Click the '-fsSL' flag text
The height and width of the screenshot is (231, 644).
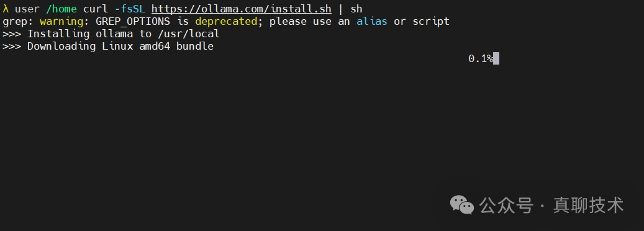click(130, 9)
